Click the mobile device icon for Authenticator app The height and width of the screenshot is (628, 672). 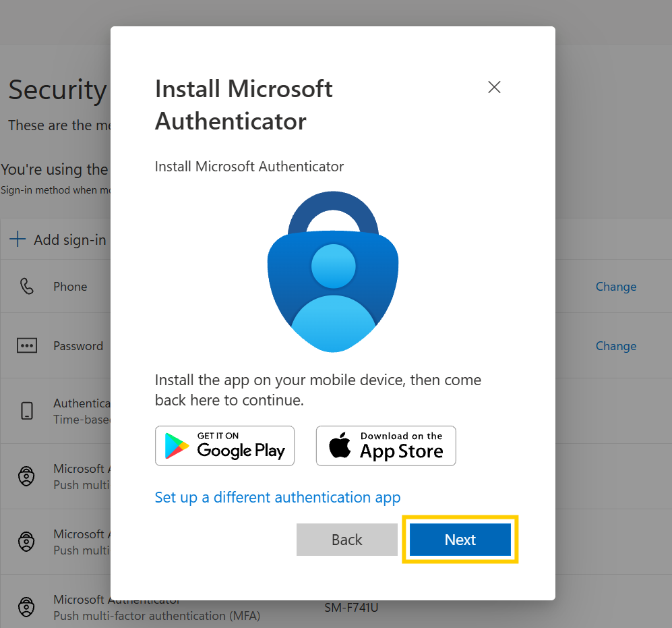(26, 411)
